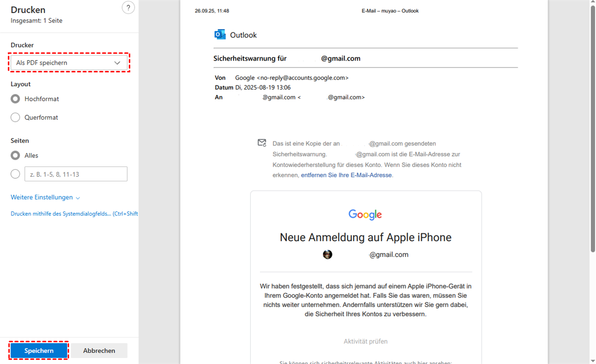The height and width of the screenshot is (364, 596).
Task: Click the Drucken dialog title
Action: 28,10
